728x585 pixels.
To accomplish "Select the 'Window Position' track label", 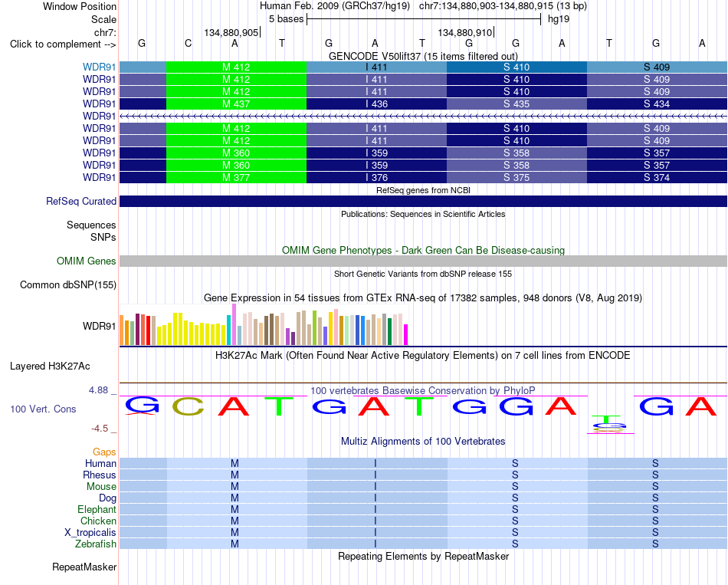I will point(80,6).
